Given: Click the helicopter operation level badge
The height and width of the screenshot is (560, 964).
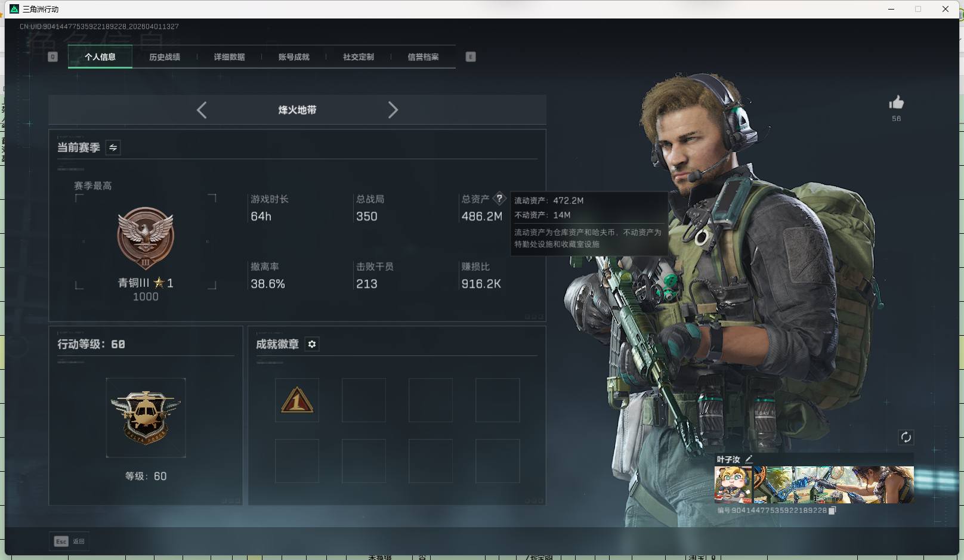Looking at the screenshot, I should tap(146, 417).
